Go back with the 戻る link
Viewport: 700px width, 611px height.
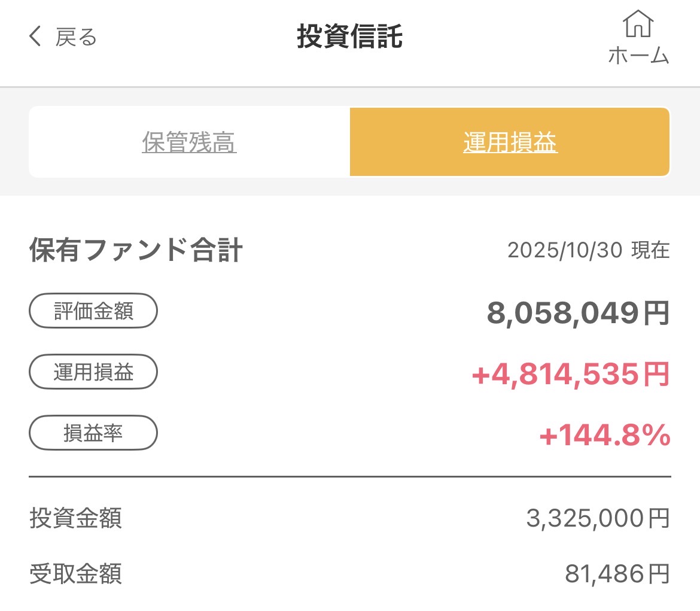tap(76, 37)
